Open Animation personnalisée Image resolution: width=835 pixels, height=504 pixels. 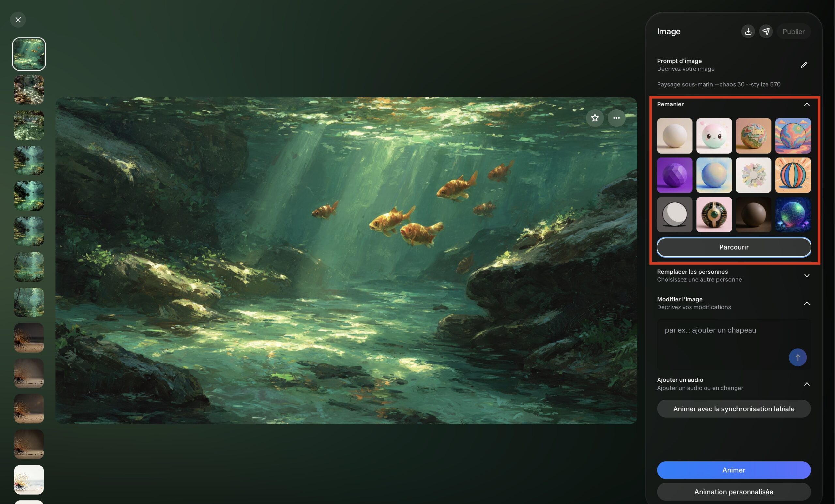pos(734,492)
